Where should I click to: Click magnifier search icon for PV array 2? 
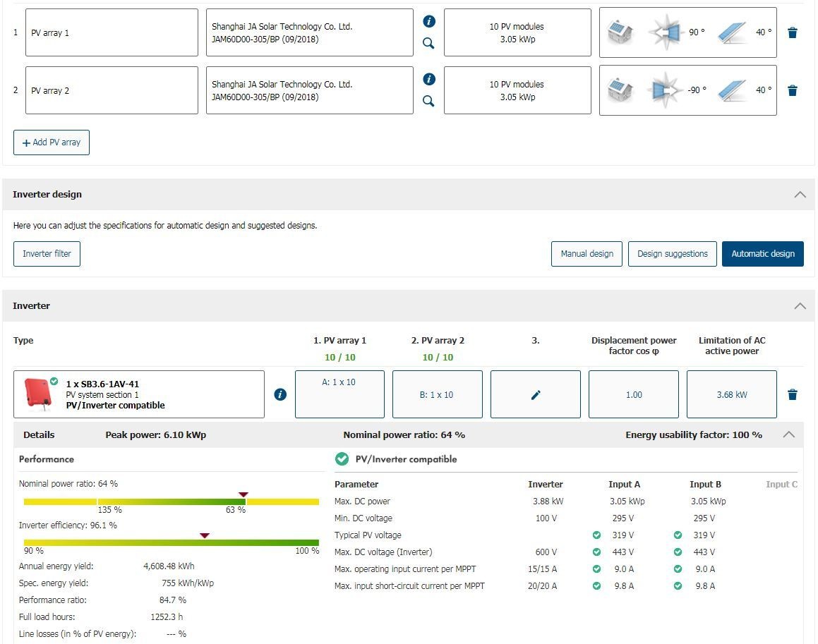click(x=428, y=102)
